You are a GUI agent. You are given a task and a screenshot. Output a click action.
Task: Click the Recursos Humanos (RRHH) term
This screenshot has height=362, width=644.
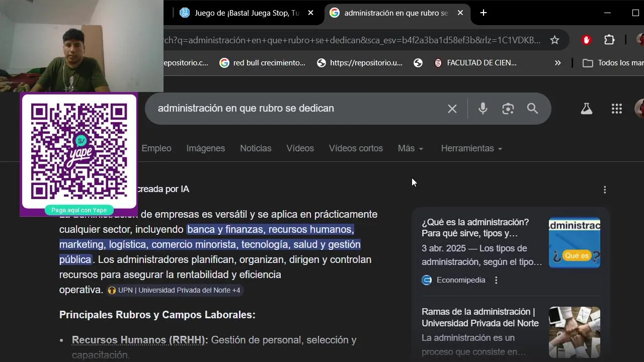(x=140, y=340)
